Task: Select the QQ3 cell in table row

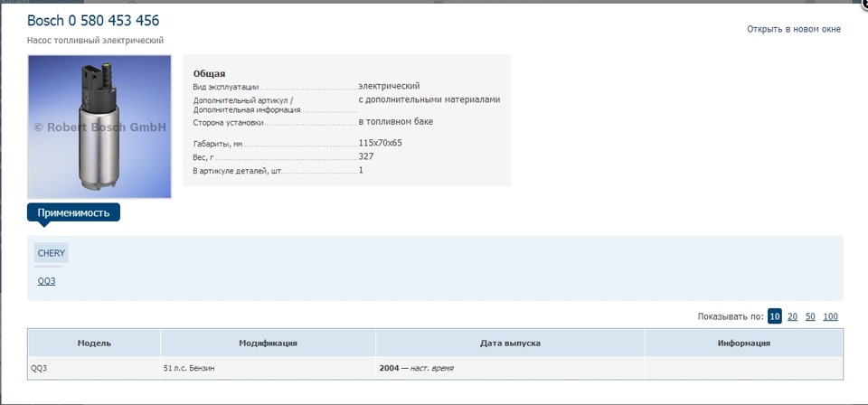Action: click(94, 368)
